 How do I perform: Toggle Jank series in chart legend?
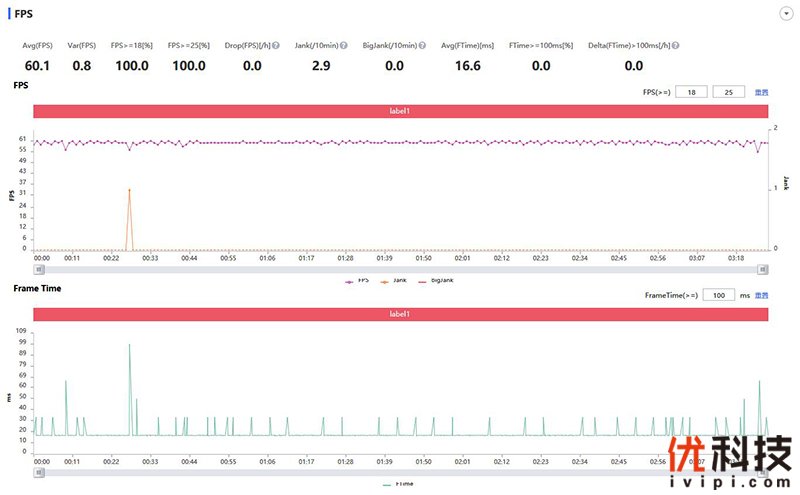click(394, 281)
